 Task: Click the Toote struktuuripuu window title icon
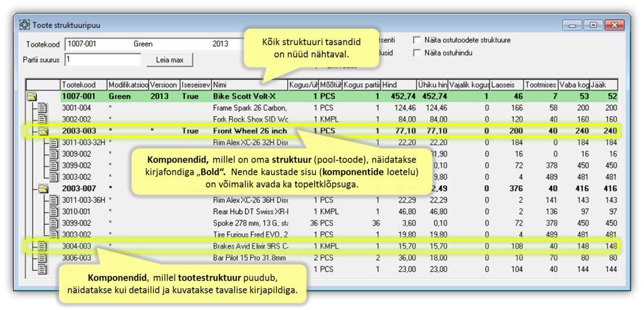[x=24, y=25]
